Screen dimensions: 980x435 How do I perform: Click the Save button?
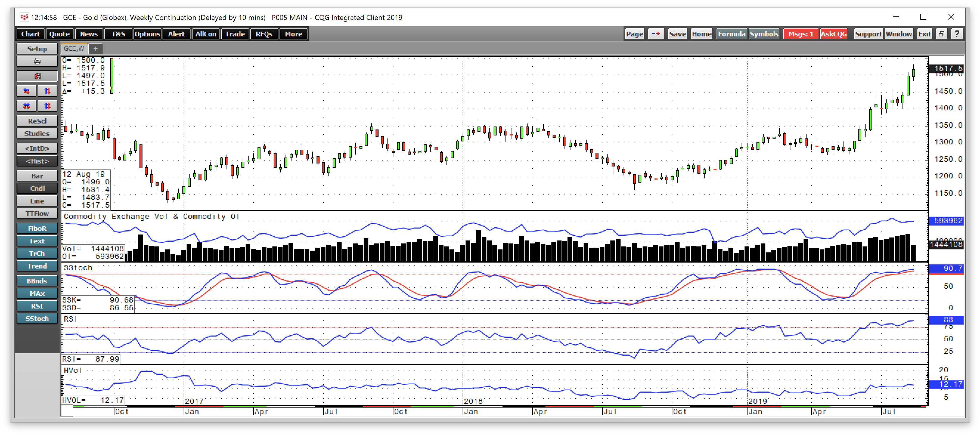(x=677, y=34)
